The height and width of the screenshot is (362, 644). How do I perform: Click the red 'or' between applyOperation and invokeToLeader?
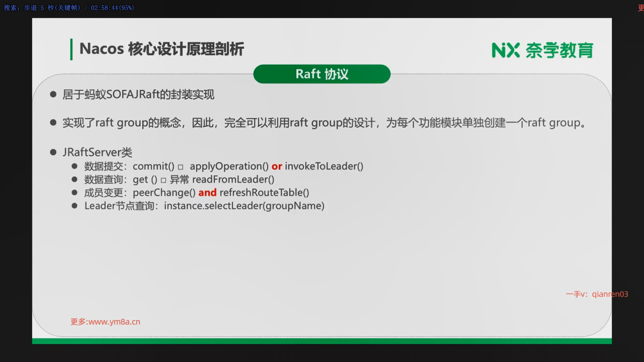point(277,166)
